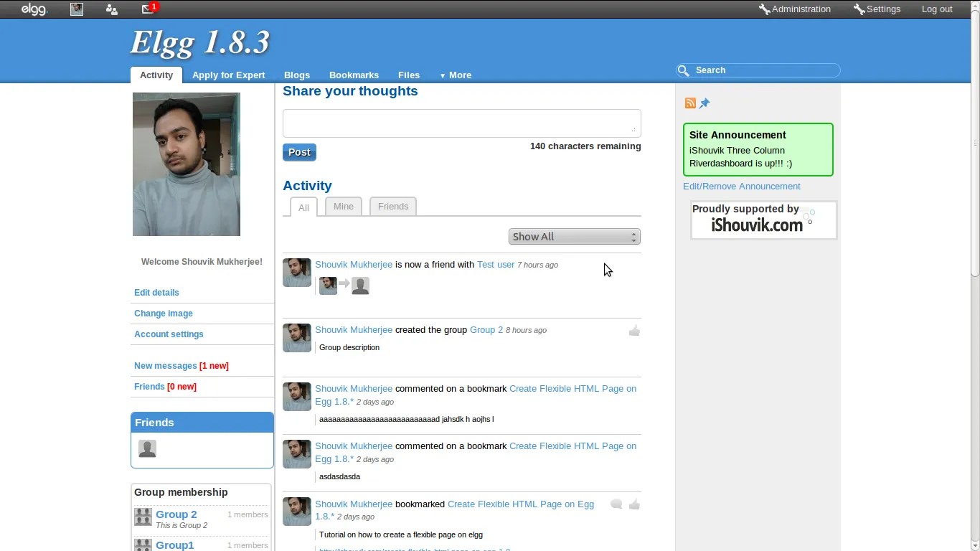Click the elgg logo in the top bar
The image size is (980, 551).
pos(32,9)
